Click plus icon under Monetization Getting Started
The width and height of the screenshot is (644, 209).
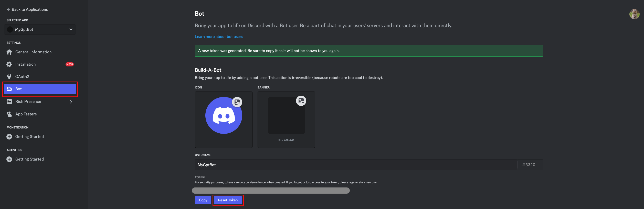pyautogui.click(x=9, y=137)
